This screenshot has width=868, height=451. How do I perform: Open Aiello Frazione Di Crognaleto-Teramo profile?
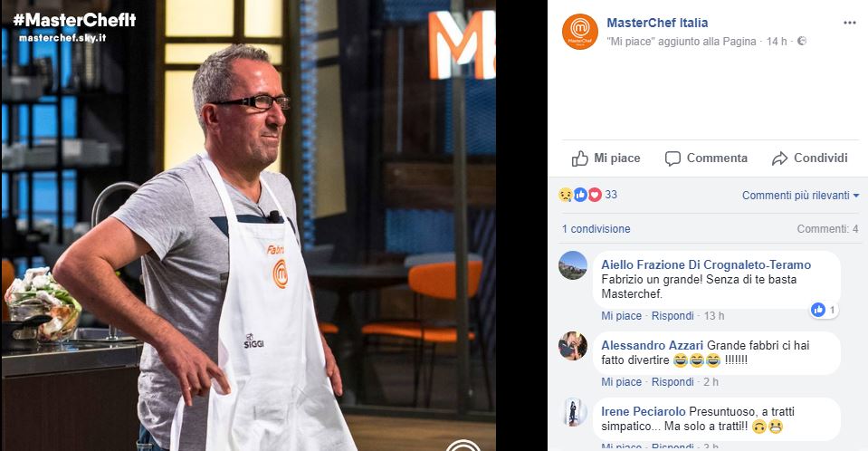706,264
